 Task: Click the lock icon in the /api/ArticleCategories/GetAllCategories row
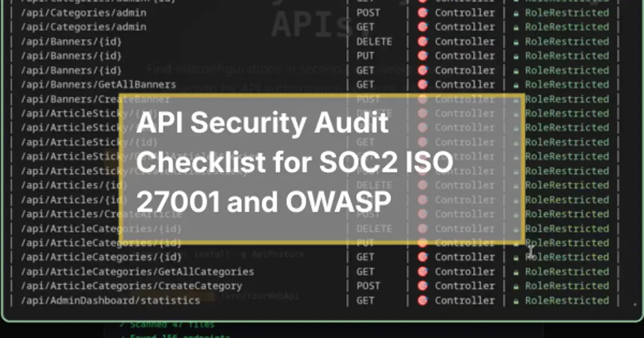coord(516,272)
